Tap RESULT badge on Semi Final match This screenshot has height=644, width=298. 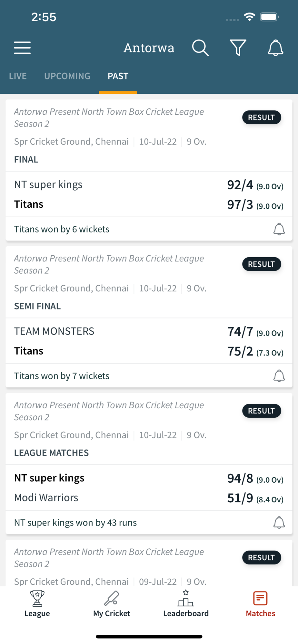(262, 264)
